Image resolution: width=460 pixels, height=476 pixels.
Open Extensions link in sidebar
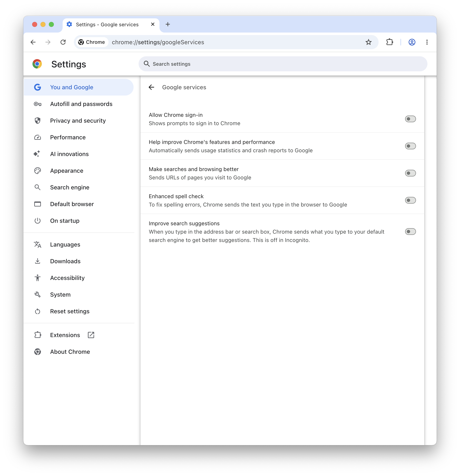(x=78, y=335)
